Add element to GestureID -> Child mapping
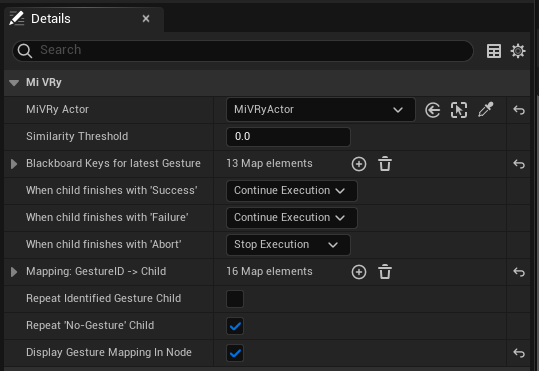The height and width of the screenshot is (371, 539). 359,272
